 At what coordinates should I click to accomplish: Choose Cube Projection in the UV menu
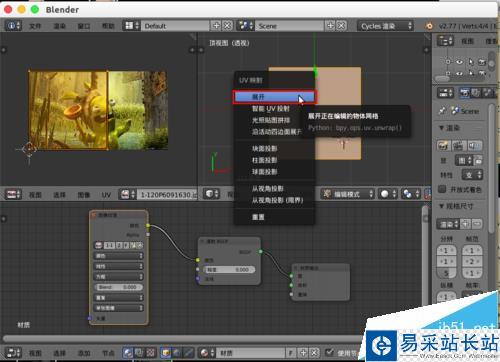point(274,148)
